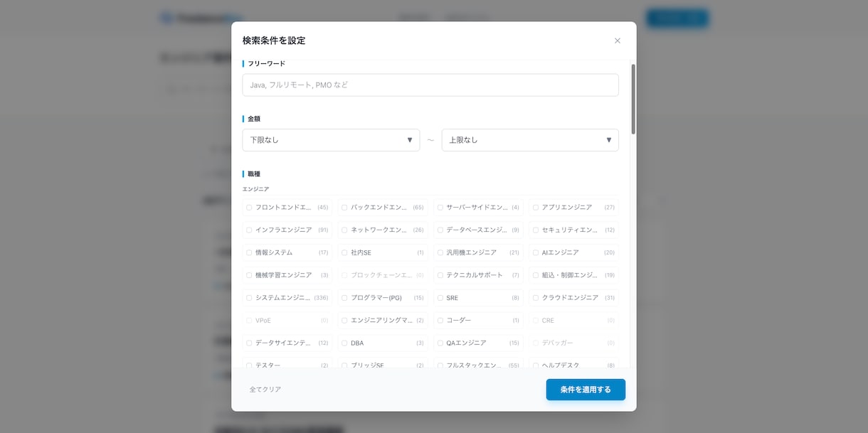
Task: Check the フロントエンドエ… (45) option
Action: pos(249,208)
